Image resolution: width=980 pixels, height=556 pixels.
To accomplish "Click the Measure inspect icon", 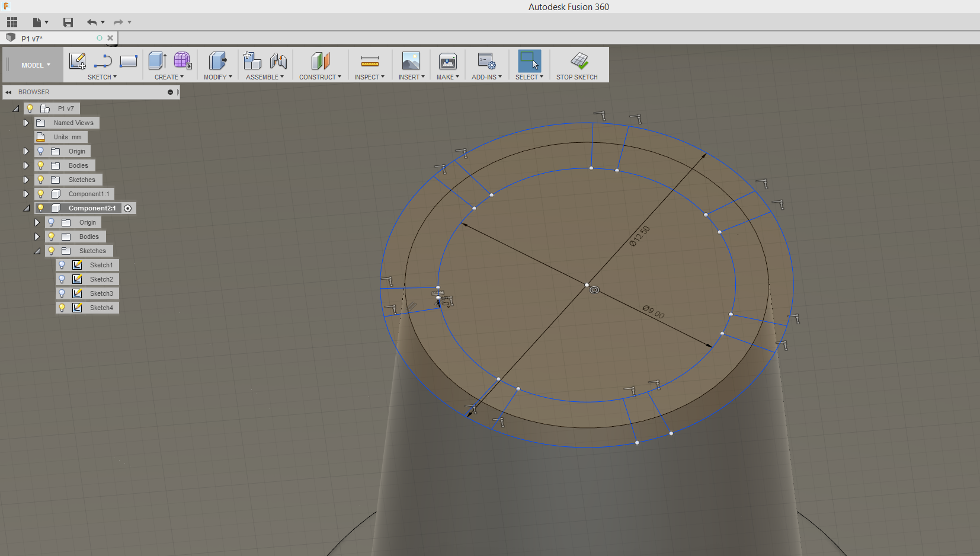I will pos(370,61).
